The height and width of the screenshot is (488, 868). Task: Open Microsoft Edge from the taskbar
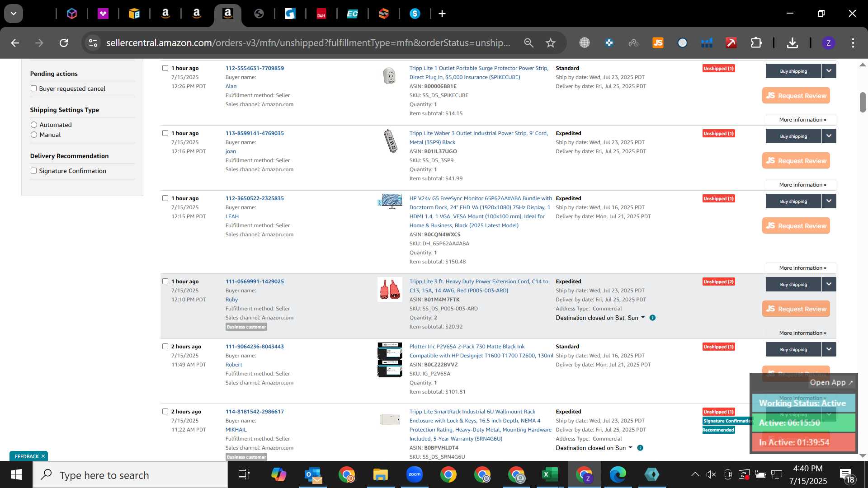[618, 475]
